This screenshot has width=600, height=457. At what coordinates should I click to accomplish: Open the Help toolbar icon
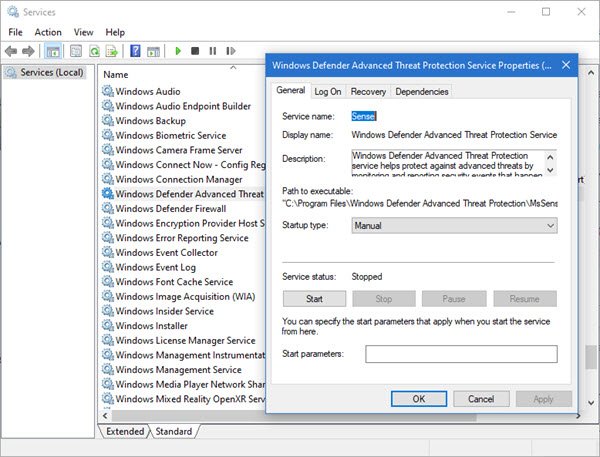pos(134,51)
